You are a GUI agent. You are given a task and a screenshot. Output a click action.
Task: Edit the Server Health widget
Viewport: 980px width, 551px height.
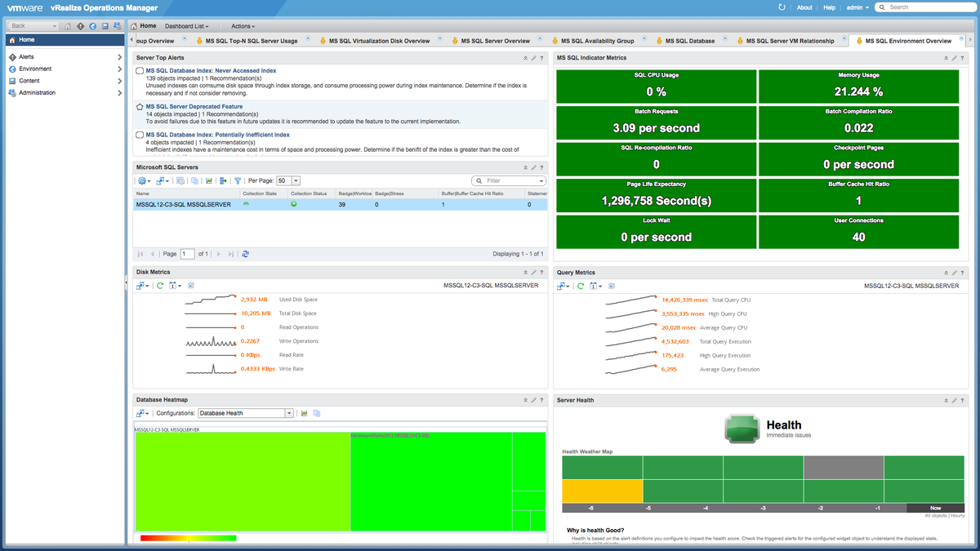954,400
